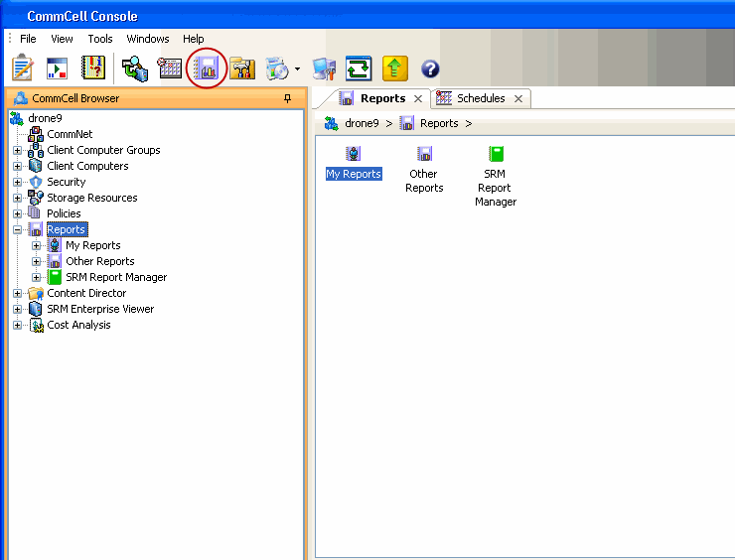Open the notebook with question mark toolbar icon
Image resolution: width=735 pixels, height=560 pixels.
[93, 68]
